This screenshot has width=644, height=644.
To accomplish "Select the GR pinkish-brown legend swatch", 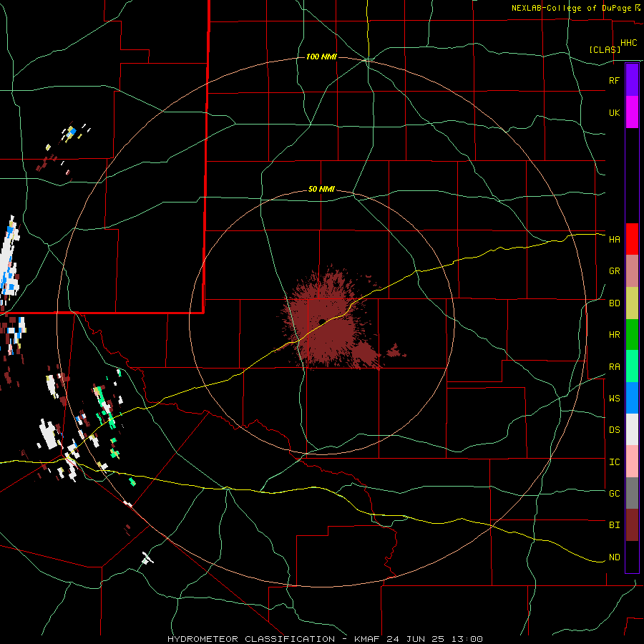I will pyautogui.click(x=632, y=271).
